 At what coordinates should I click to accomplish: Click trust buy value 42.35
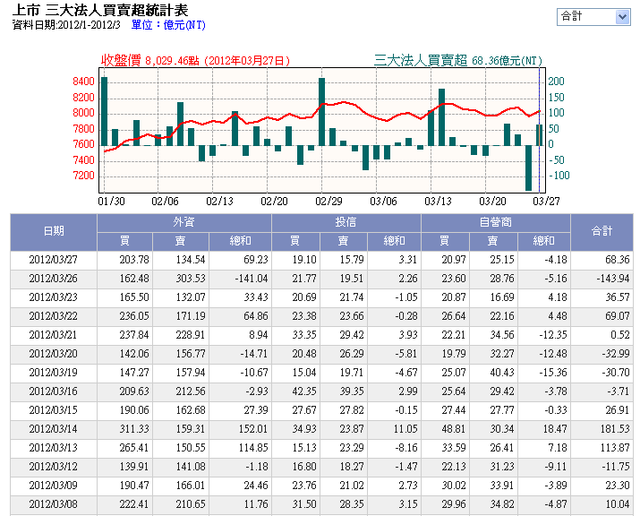click(x=304, y=391)
